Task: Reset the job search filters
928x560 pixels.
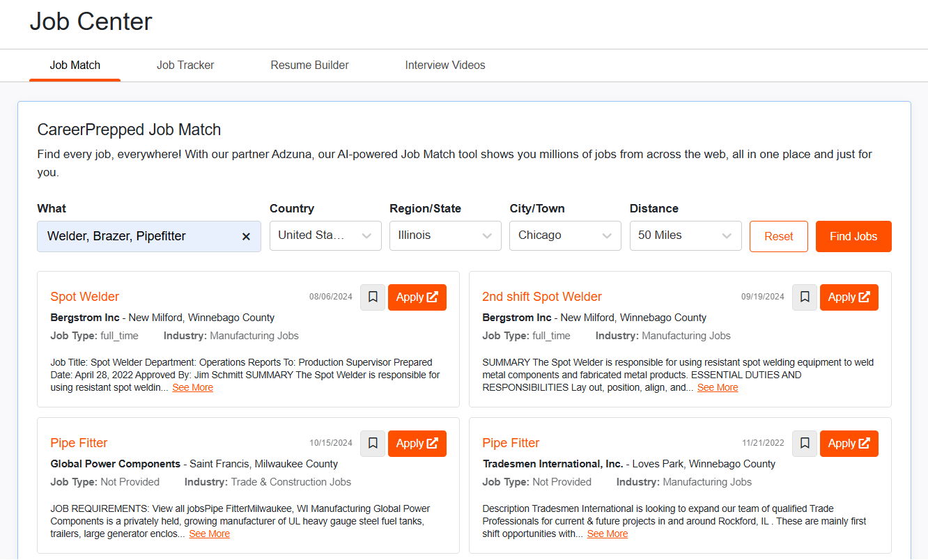Action: pyautogui.click(x=778, y=236)
